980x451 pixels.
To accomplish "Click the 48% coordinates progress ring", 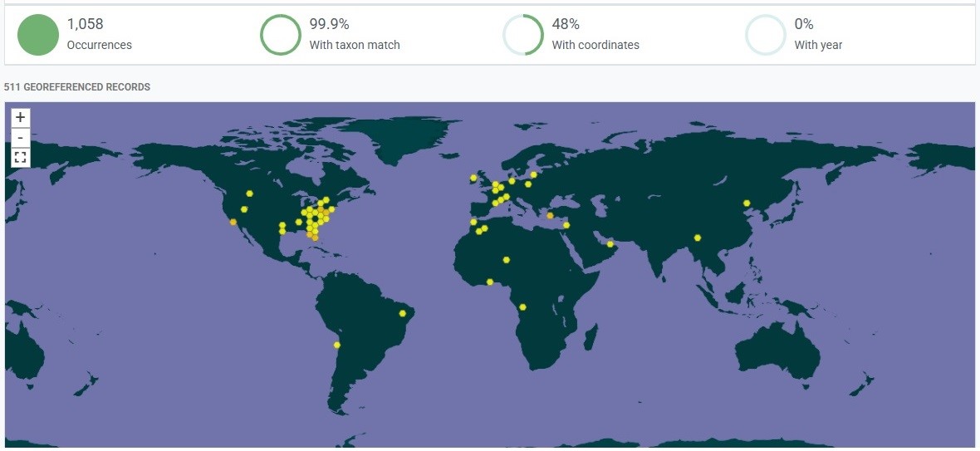I will coord(522,36).
